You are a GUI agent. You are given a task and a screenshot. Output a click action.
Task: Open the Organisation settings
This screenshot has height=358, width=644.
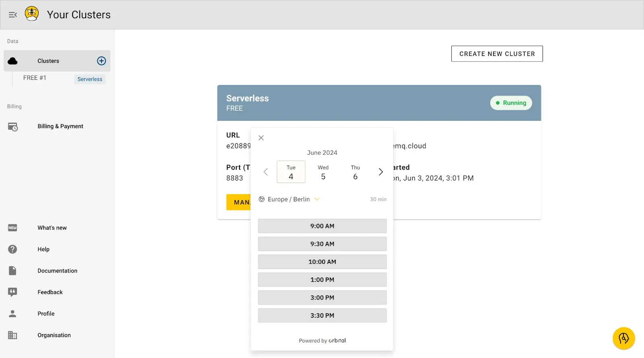click(54, 335)
